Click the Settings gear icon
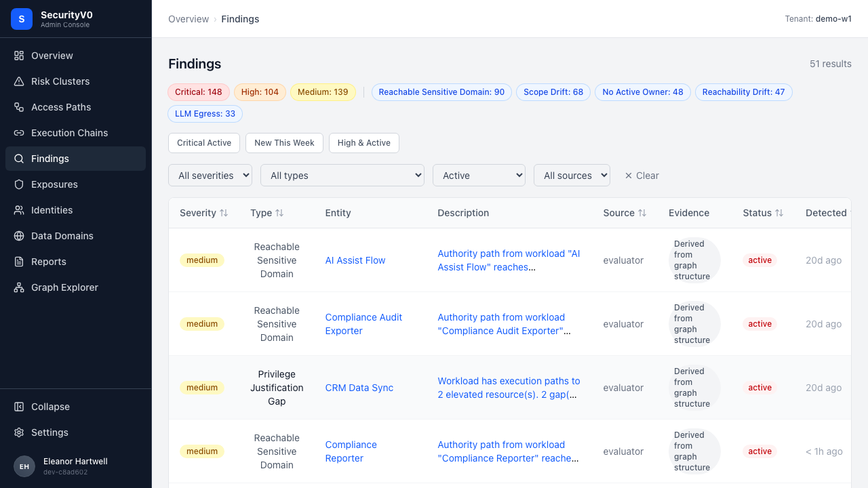Image resolution: width=868 pixels, height=488 pixels. point(19,432)
